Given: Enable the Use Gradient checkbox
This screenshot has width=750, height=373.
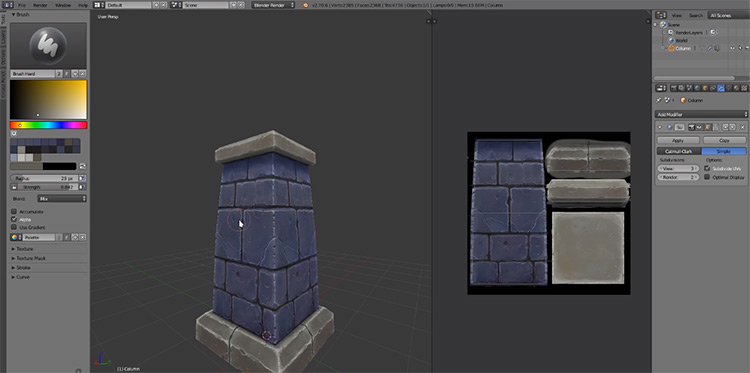Looking at the screenshot, I should (14, 228).
